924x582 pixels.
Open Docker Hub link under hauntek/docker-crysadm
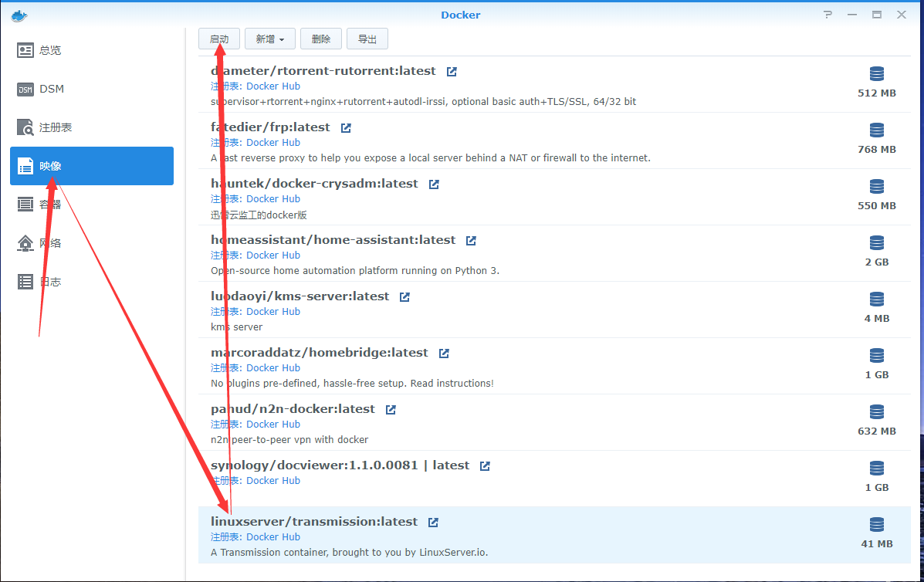(273, 199)
